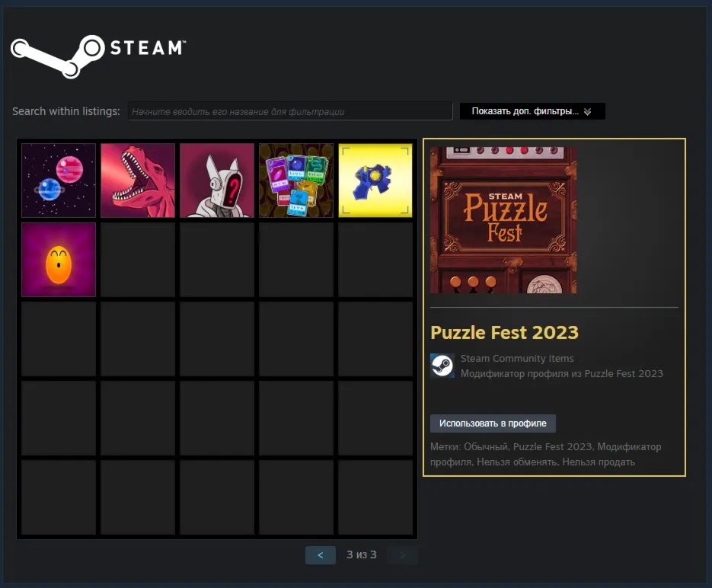Click the '3 из 3' page indicator
This screenshot has height=588, width=712.
[362, 554]
